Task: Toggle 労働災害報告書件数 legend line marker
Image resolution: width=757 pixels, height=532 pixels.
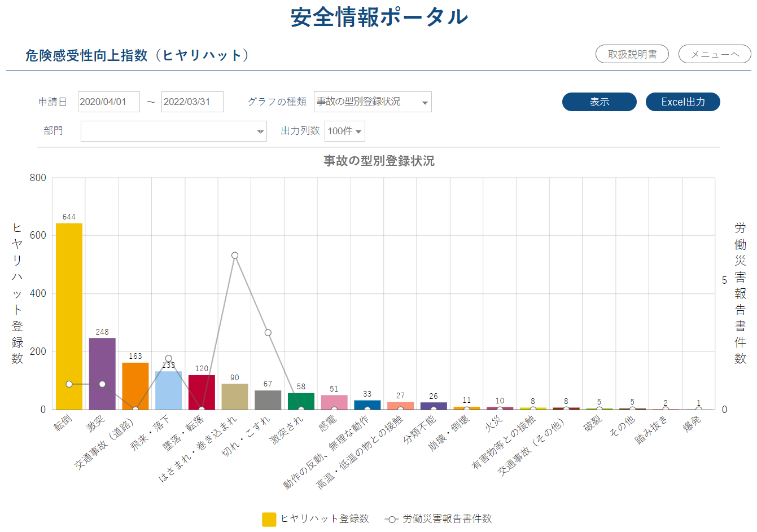Action: pyautogui.click(x=392, y=519)
